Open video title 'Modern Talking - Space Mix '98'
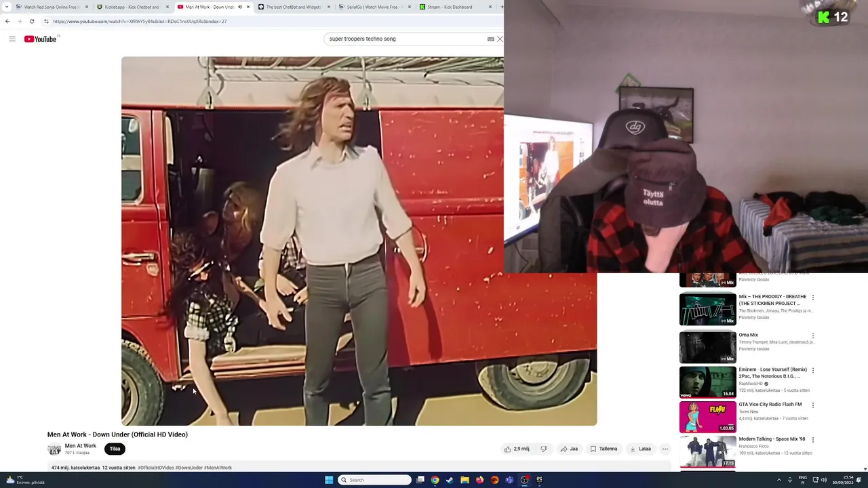 pyautogui.click(x=772, y=439)
